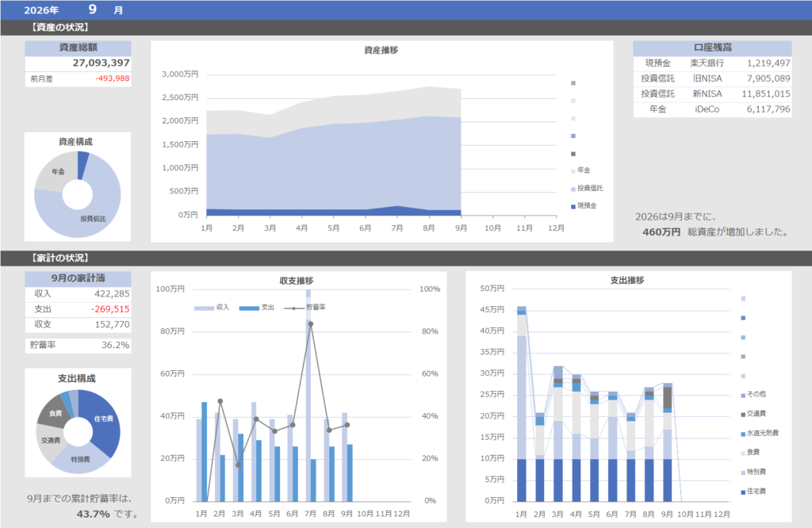Select the total assets value 27,093,397
Image resolution: width=812 pixels, height=528 pixels.
101,63
